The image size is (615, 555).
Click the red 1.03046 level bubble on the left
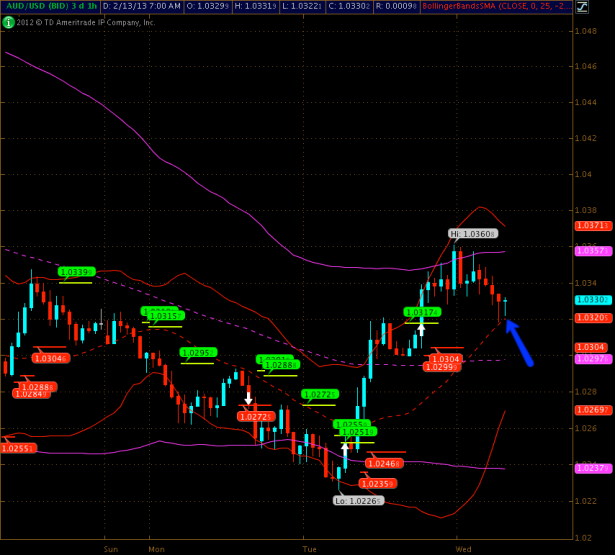click(x=51, y=358)
